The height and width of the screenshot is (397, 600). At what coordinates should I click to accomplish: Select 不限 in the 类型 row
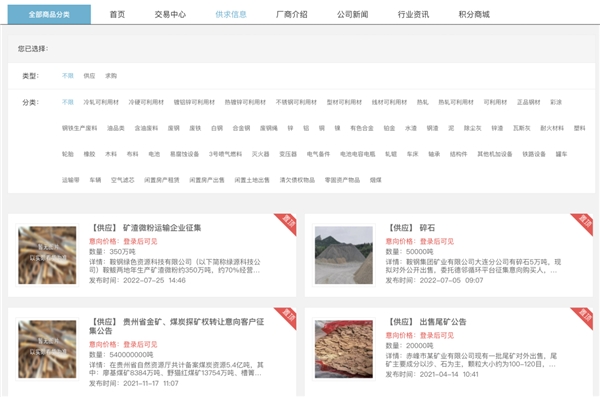coord(68,76)
